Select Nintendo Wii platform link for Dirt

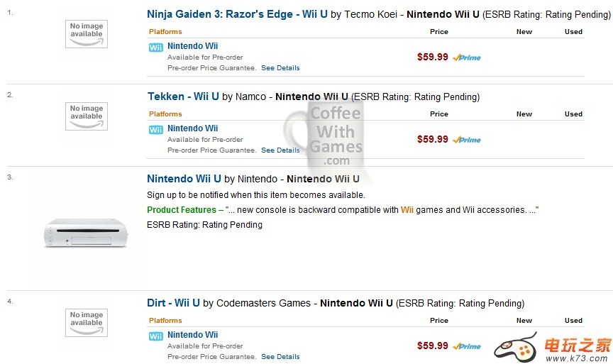pos(192,335)
